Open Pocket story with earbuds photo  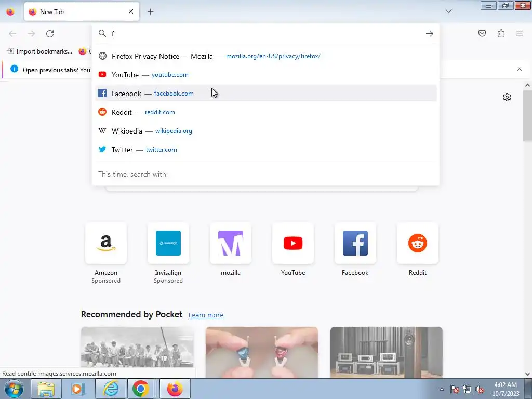262,352
